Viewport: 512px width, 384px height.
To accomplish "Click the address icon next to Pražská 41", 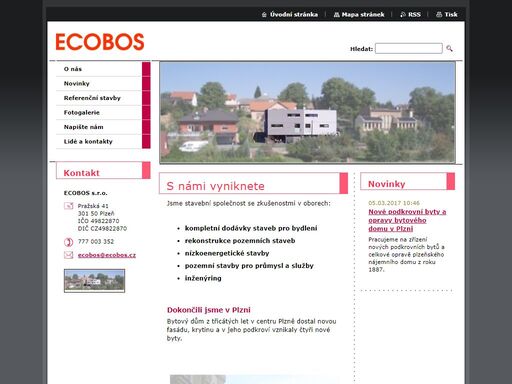I will tap(68, 206).
